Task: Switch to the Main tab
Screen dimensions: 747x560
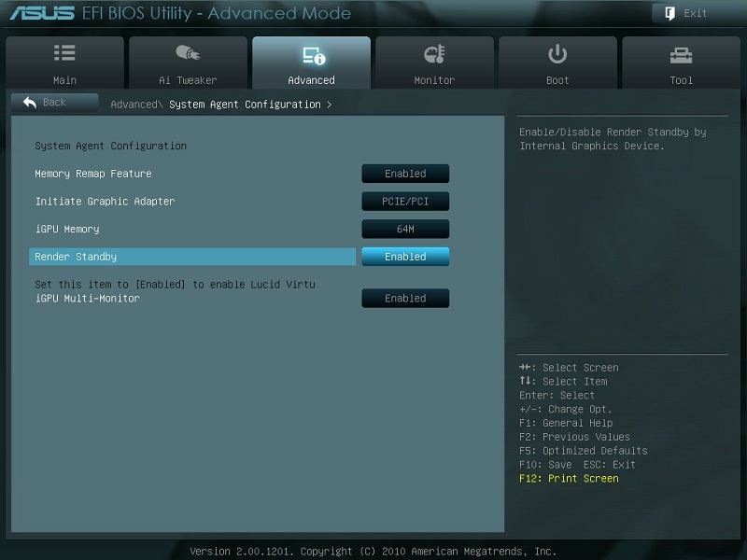Action: point(64,63)
